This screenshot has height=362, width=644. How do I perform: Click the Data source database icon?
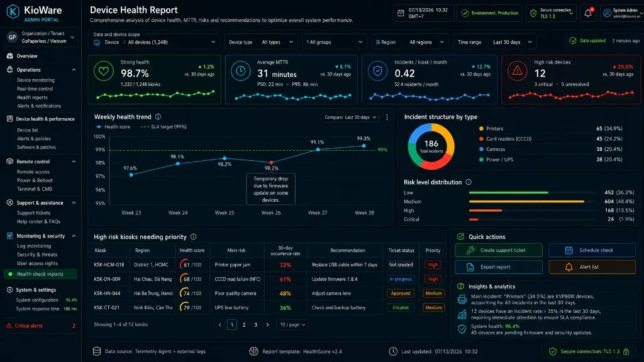pyautogui.click(x=96, y=351)
